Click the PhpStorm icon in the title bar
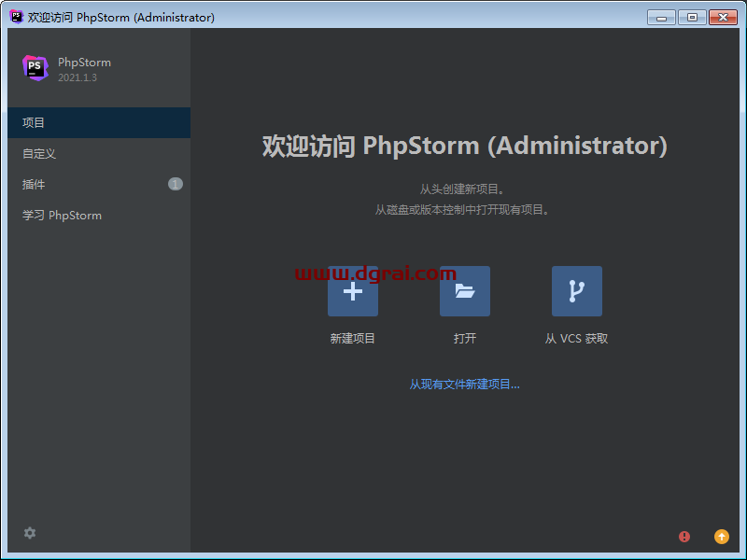 15,16
